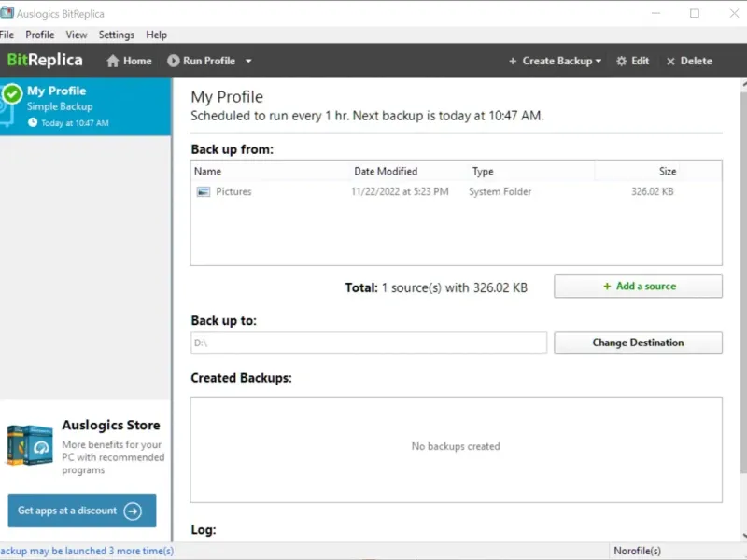The width and height of the screenshot is (747, 560).
Task: Click the Add a source button
Action: (x=638, y=287)
